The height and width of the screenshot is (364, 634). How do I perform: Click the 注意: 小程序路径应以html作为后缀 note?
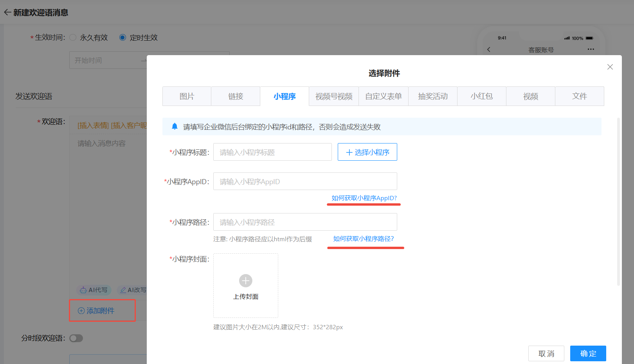pyautogui.click(x=263, y=239)
